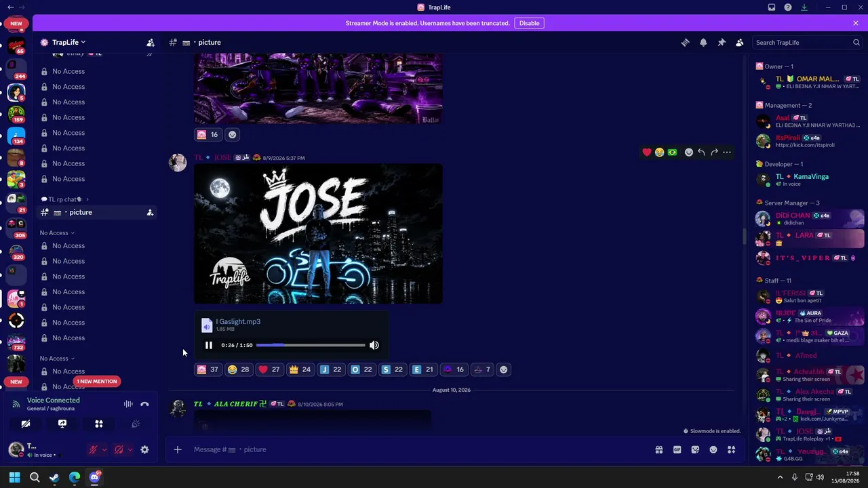Open User Settings gear
Image resolution: width=868 pixels, height=488 pixels.
tap(144, 449)
